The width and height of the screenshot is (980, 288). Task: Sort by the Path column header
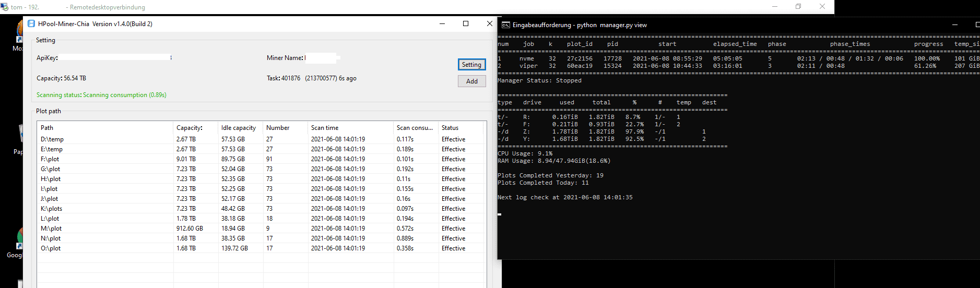pyautogui.click(x=105, y=128)
